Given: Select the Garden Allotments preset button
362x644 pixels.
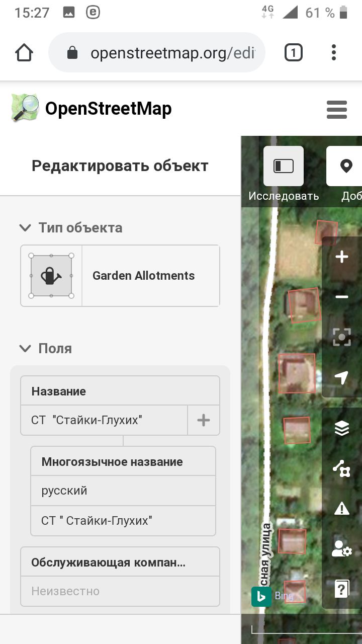Looking at the screenshot, I should tap(120, 276).
